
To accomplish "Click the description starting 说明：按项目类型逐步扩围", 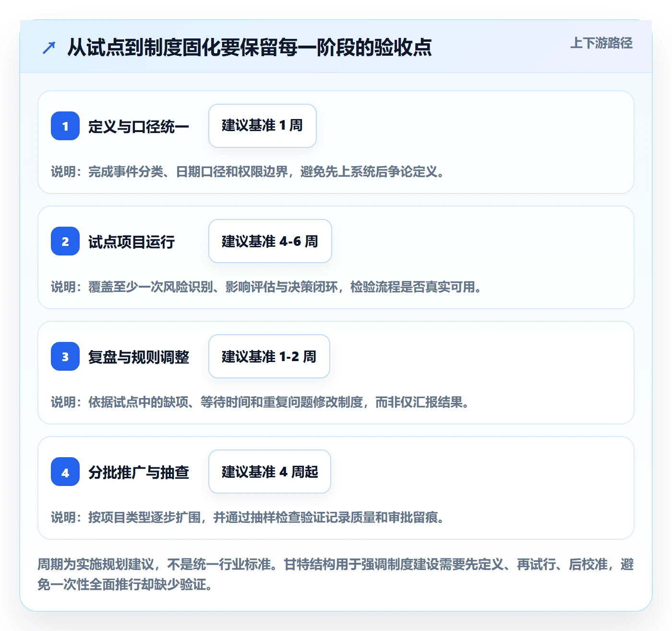I will (x=248, y=517).
